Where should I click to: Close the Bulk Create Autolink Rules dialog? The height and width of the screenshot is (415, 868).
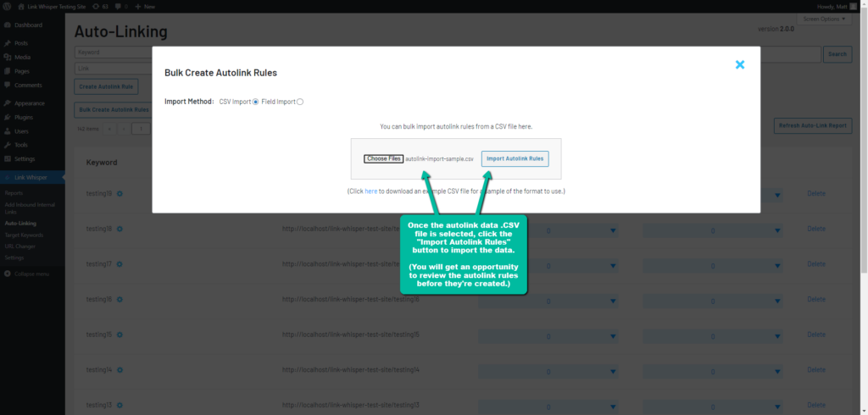[x=739, y=64]
